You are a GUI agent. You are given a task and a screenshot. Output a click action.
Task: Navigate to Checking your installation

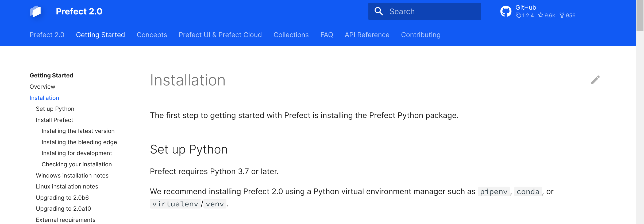[x=76, y=164]
